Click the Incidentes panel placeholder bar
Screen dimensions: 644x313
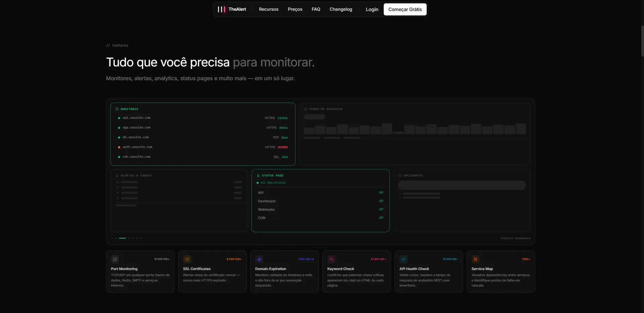(462, 185)
